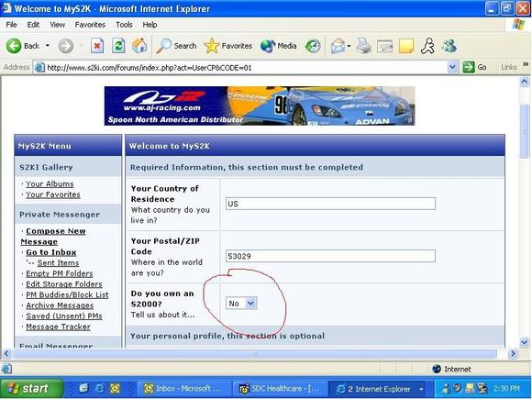Open the Favorites menu
Screen dimensions: 532x399
90,25
